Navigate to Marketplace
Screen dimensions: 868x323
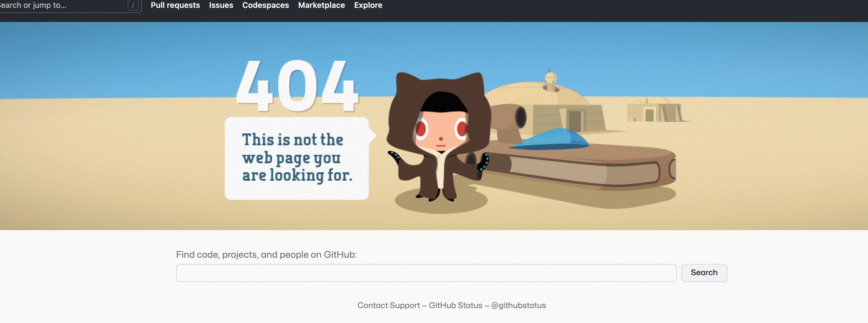321,5
